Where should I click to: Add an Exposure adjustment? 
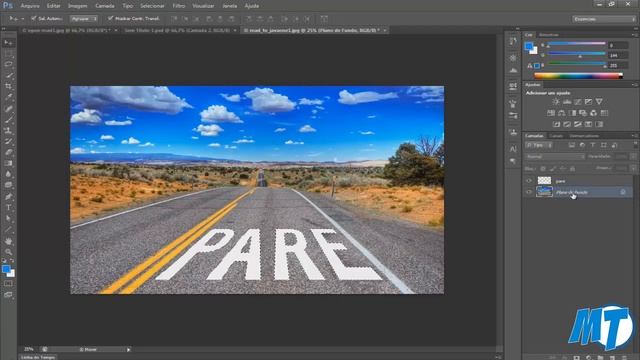tap(588, 102)
